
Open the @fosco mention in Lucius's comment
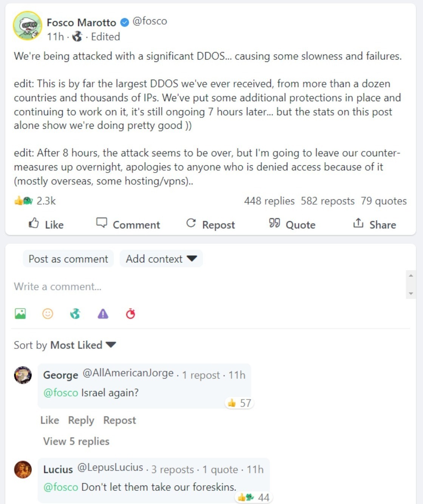click(61, 487)
